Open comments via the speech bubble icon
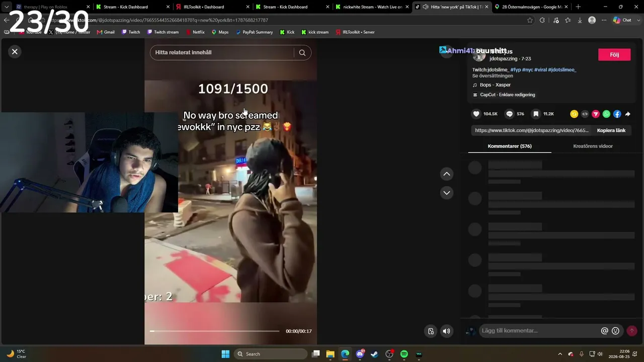Viewport: 644px width, 362px height. [510, 114]
